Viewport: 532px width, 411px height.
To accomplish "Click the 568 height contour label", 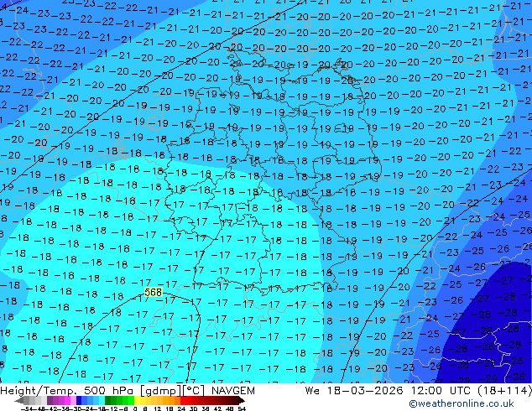I will (154, 292).
